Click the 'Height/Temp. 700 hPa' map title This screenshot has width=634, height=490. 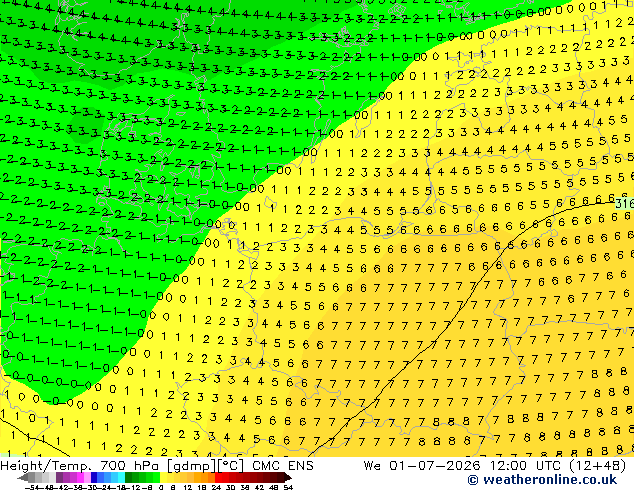pos(81,466)
